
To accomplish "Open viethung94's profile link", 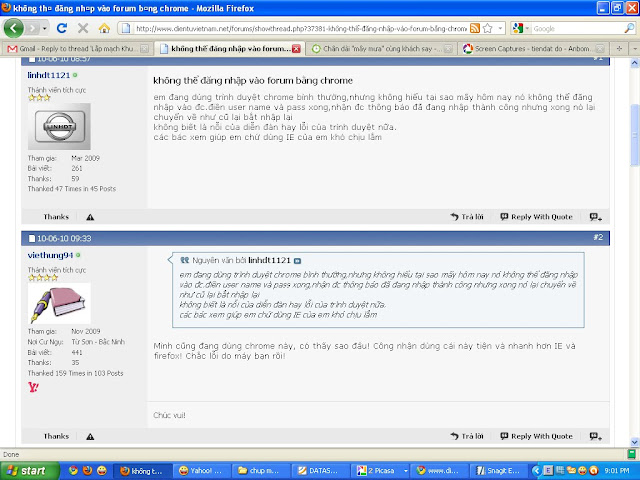I will [x=50, y=255].
